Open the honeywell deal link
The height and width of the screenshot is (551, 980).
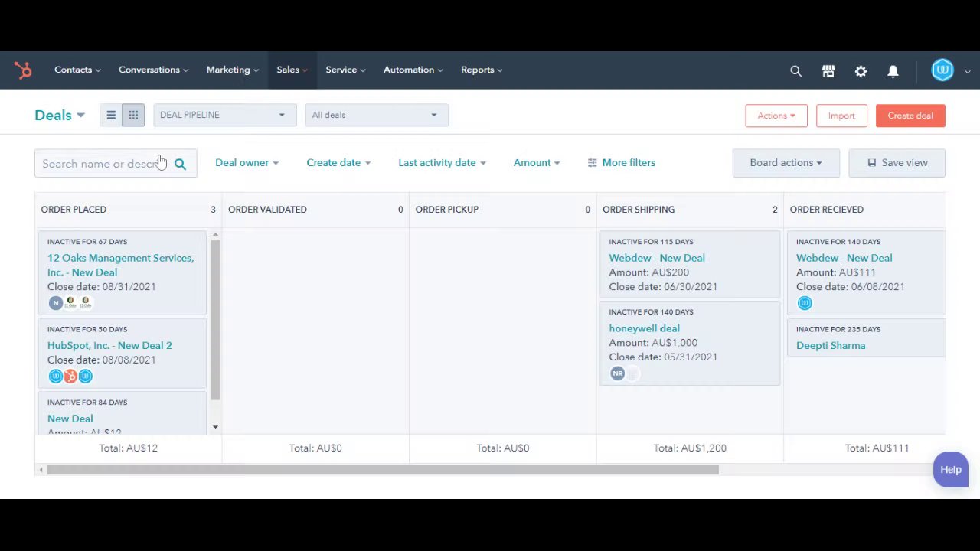(644, 328)
